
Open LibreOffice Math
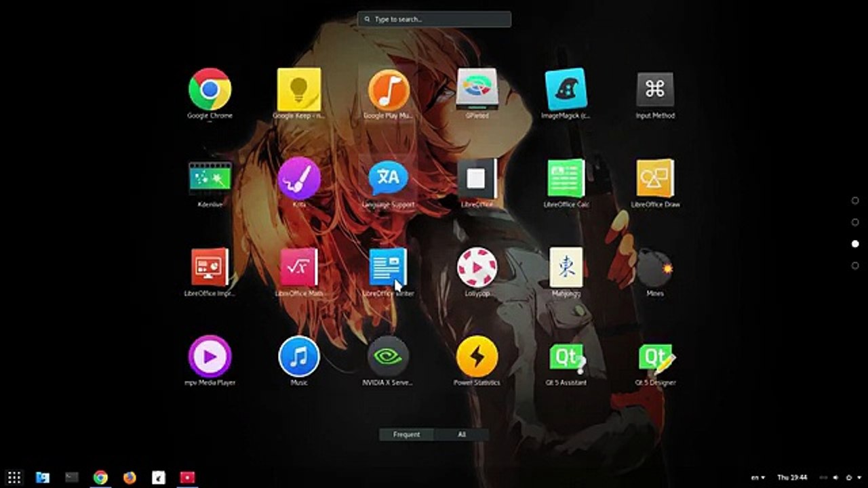tap(299, 267)
